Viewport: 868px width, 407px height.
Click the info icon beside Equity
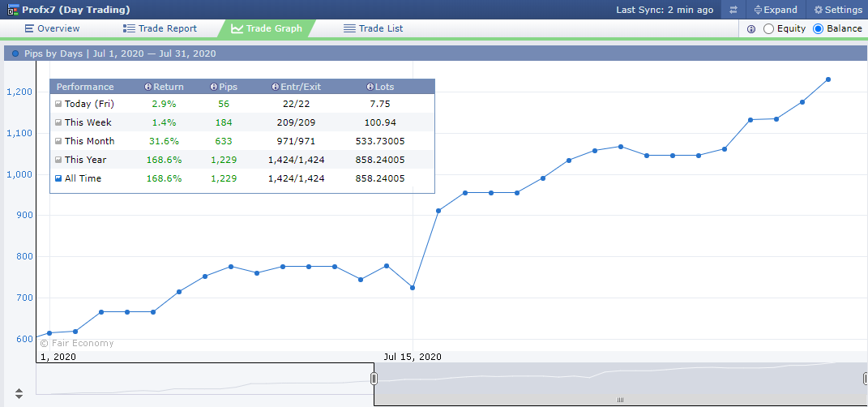(x=751, y=29)
